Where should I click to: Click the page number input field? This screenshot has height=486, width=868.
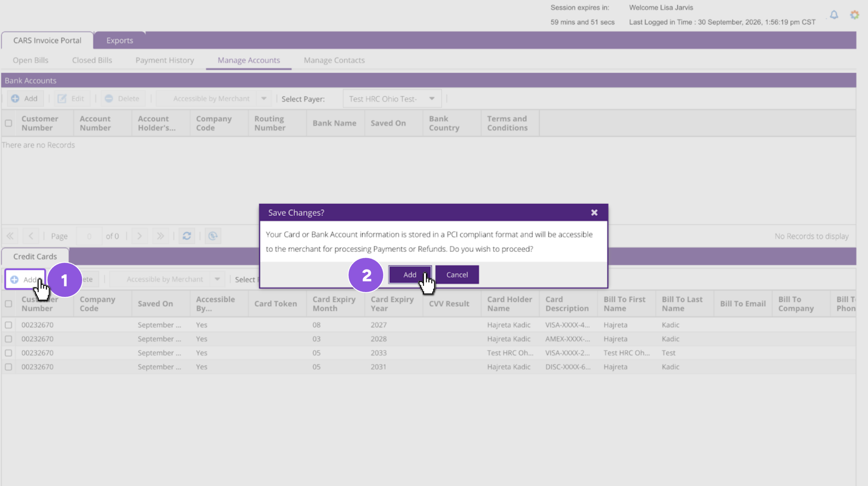(x=89, y=236)
